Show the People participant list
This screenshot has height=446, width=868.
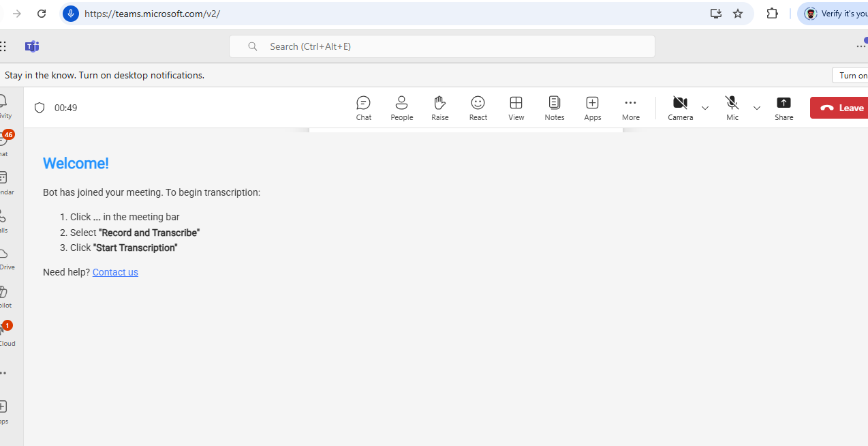[x=401, y=107]
